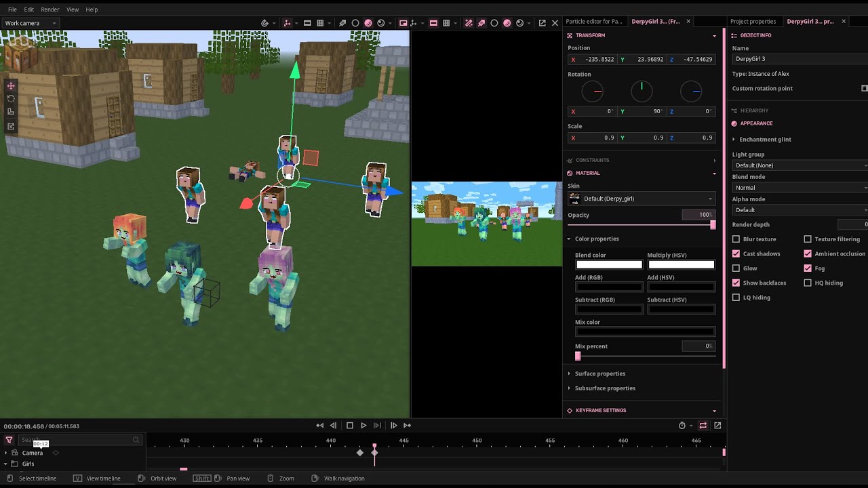This screenshot has width=868, height=488.
Task: Jump to the first frame of the timeline
Action: (x=320, y=426)
